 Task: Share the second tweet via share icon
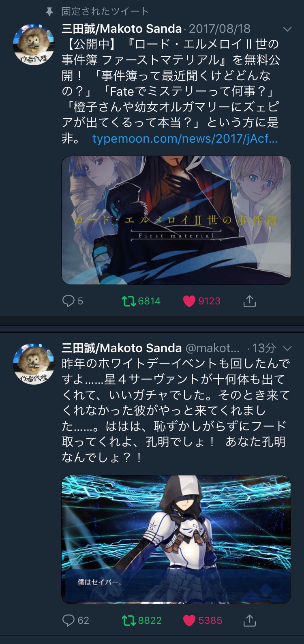pyautogui.click(x=250, y=620)
